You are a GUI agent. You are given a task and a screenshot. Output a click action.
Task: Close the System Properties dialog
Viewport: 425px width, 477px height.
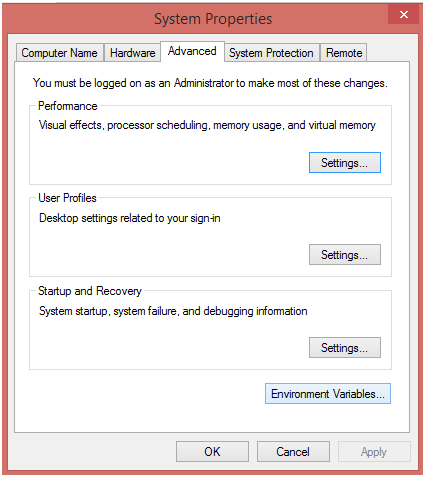click(403, 15)
